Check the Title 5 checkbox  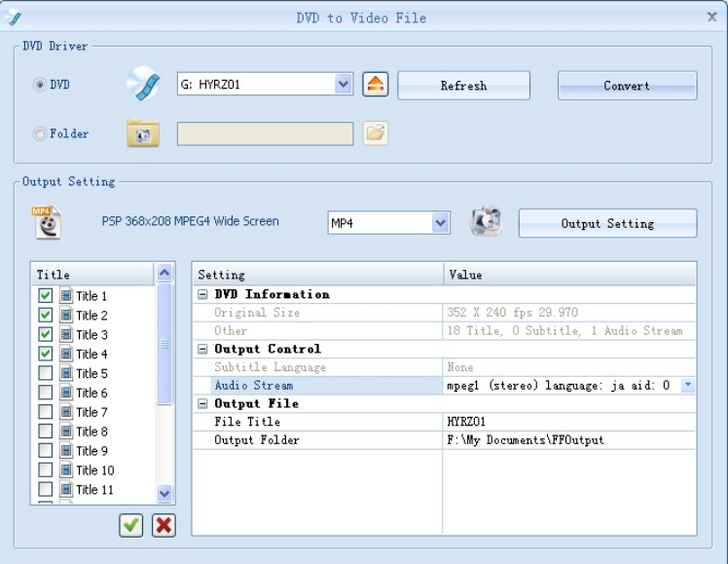point(45,373)
